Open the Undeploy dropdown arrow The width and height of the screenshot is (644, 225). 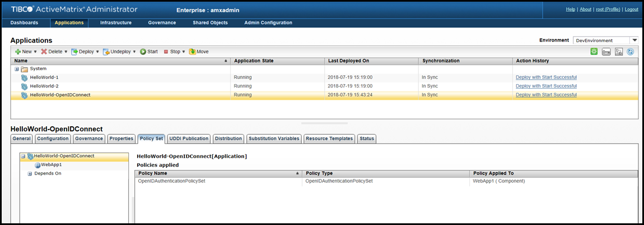pos(134,52)
